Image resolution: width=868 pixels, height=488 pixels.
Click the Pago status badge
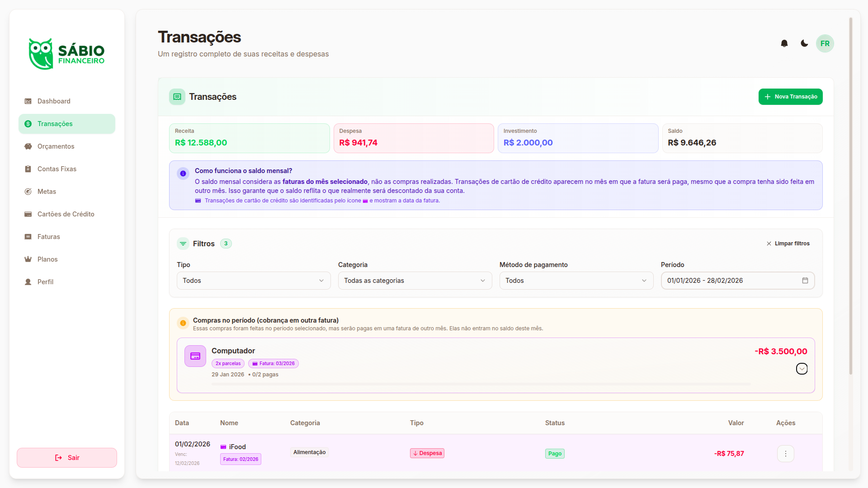coord(555,454)
